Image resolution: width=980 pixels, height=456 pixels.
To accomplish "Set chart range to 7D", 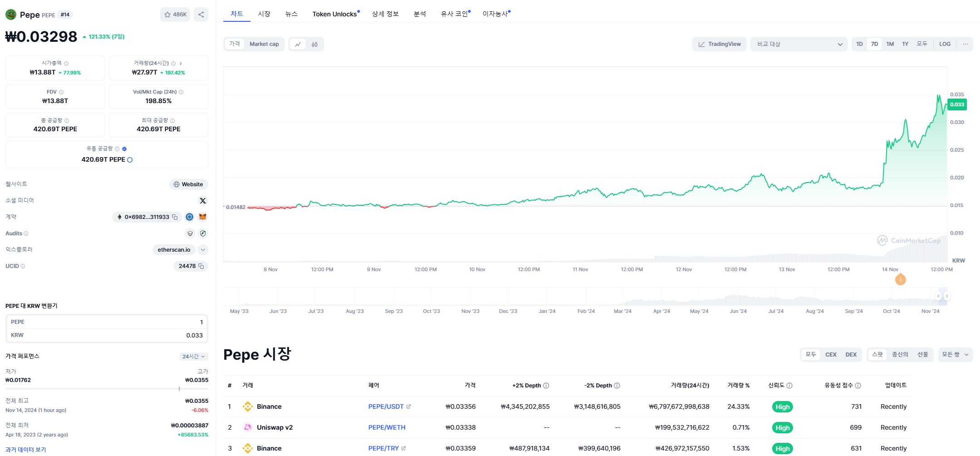I will [x=875, y=44].
